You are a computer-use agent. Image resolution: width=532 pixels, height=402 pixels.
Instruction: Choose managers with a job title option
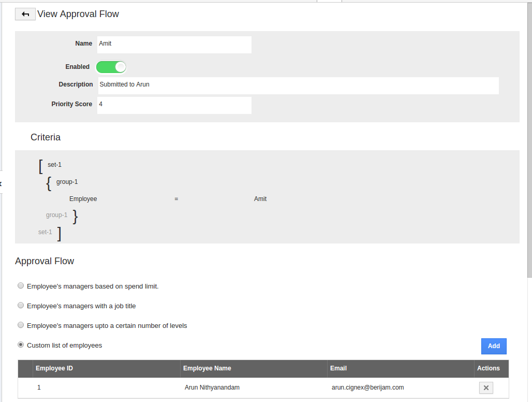[21, 306]
